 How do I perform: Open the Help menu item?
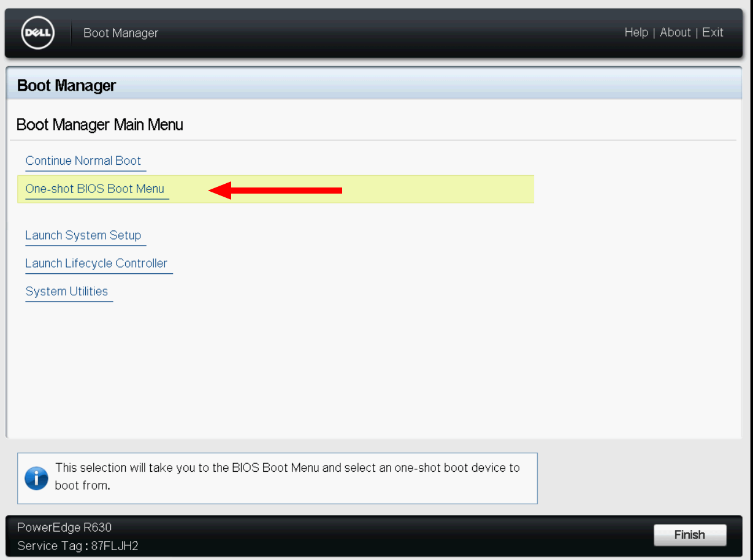[x=636, y=32]
